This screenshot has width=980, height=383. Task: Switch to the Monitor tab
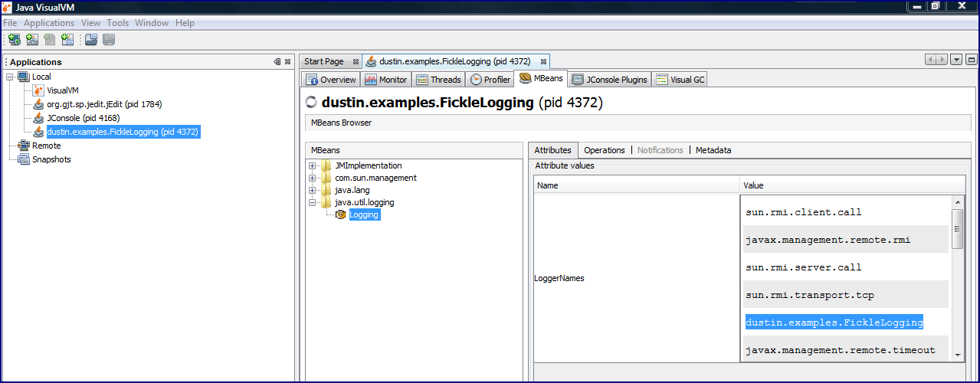click(386, 80)
